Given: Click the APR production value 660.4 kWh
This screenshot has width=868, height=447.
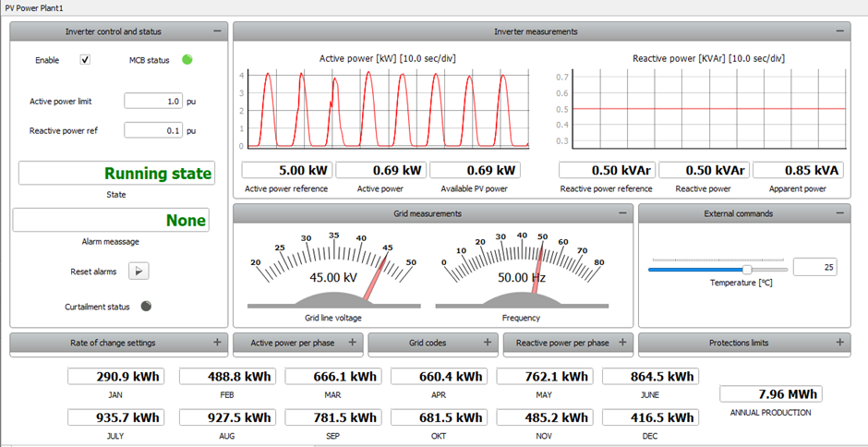Looking at the screenshot, I should coord(439,377).
